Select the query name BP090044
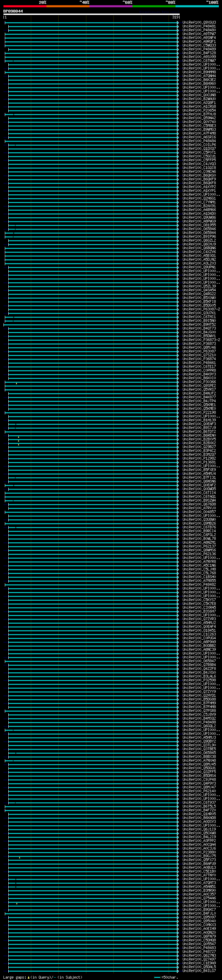The width and height of the screenshot is (222, 980). click(13, 11)
